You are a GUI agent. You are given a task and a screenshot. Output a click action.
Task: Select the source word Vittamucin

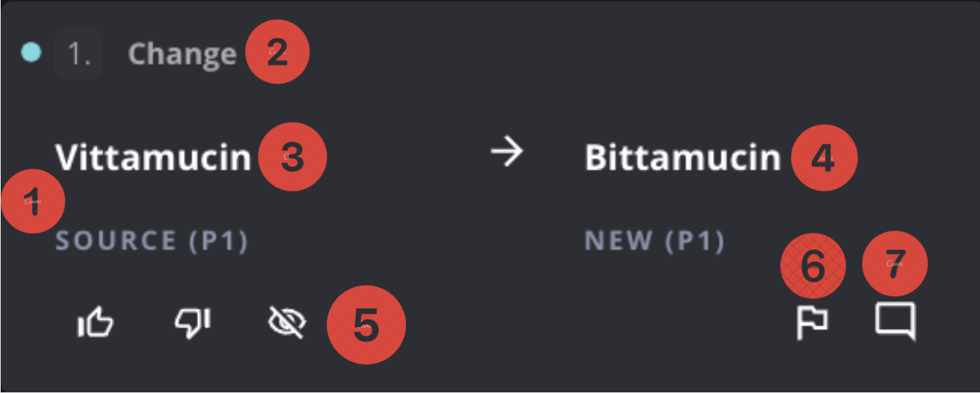tap(154, 157)
